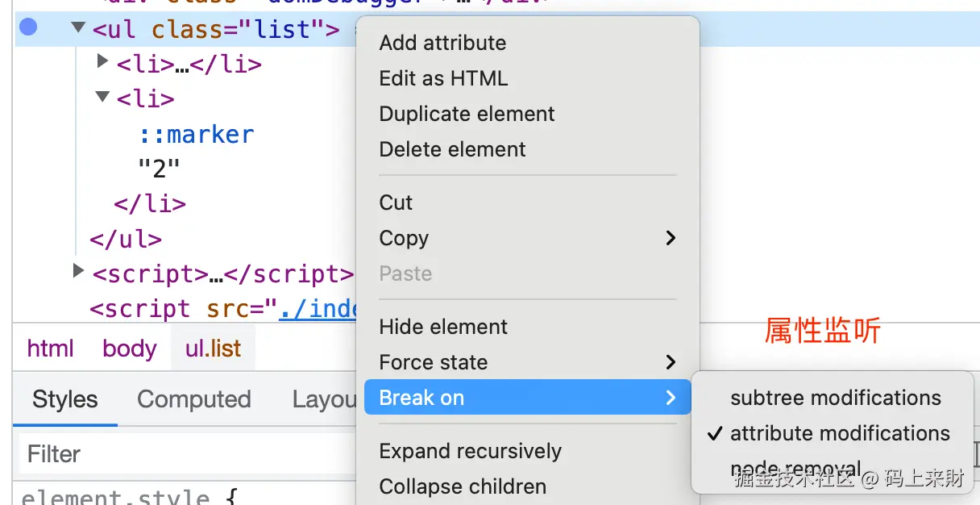Switch to the Computed tab
The height and width of the screenshot is (505, 980).
pyautogui.click(x=193, y=399)
